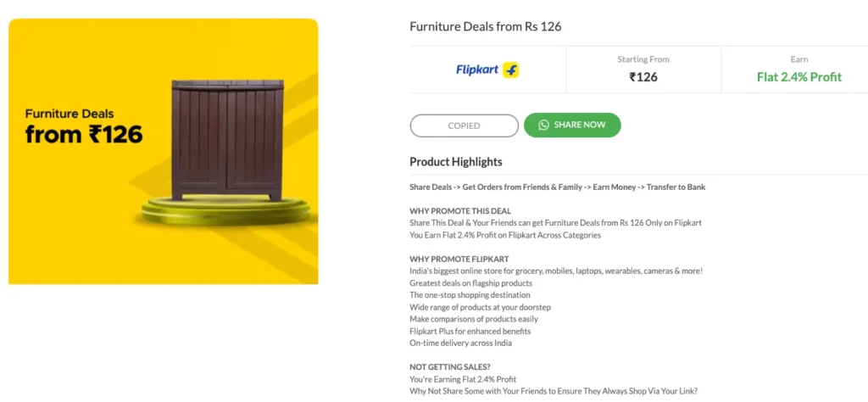Click the Earn label in the profit cell
Viewport: 868px width, 402px height.
pyautogui.click(x=798, y=59)
